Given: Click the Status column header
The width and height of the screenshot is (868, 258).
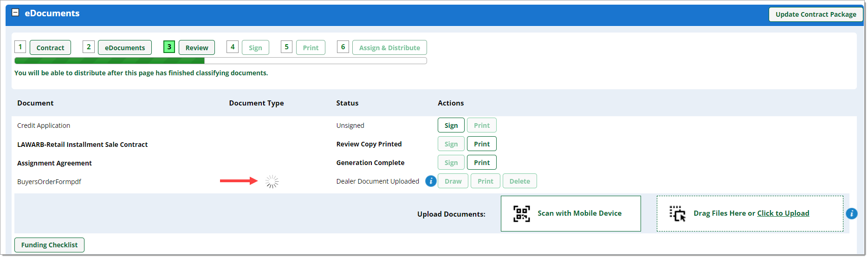Looking at the screenshot, I should 347,103.
